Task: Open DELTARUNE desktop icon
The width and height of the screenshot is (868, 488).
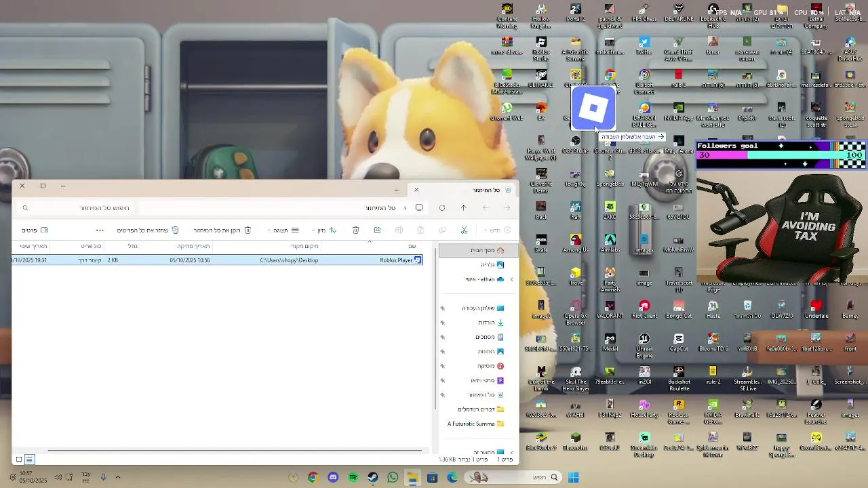Action: click(679, 13)
